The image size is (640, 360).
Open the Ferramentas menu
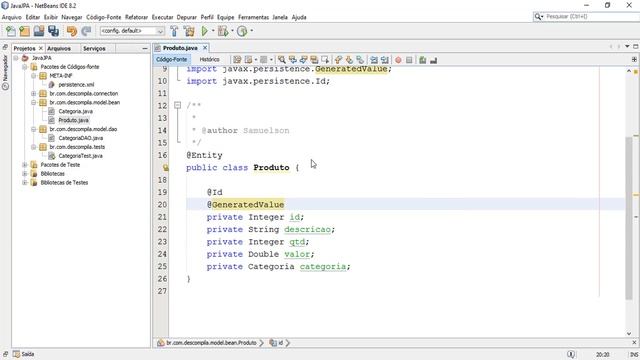coord(253,17)
